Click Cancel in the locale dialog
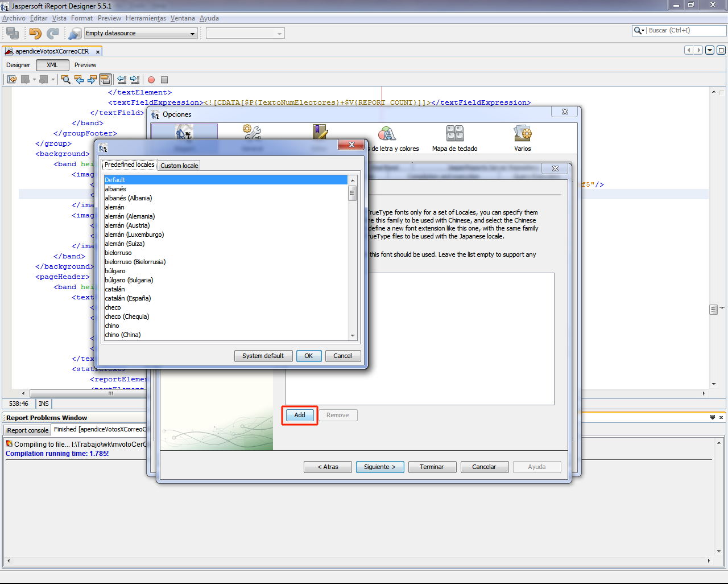The image size is (728, 584). [342, 356]
